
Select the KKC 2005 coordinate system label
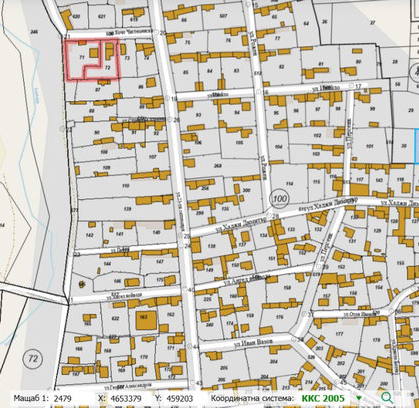pos(323,398)
